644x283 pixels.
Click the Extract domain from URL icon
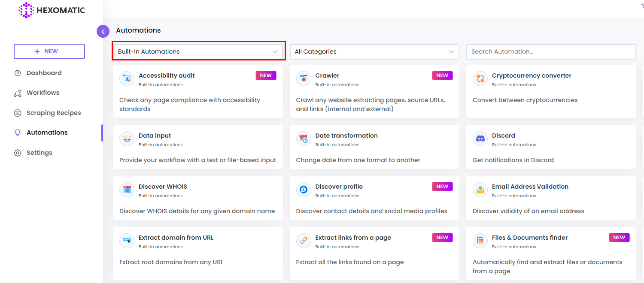pos(127,241)
